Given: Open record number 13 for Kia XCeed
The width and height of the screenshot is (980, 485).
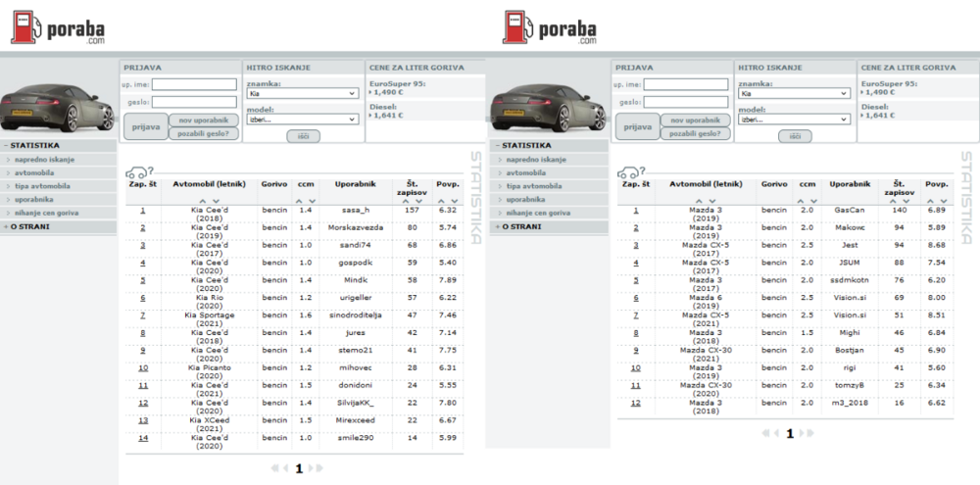Looking at the screenshot, I should pyautogui.click(x=142, y=419).
